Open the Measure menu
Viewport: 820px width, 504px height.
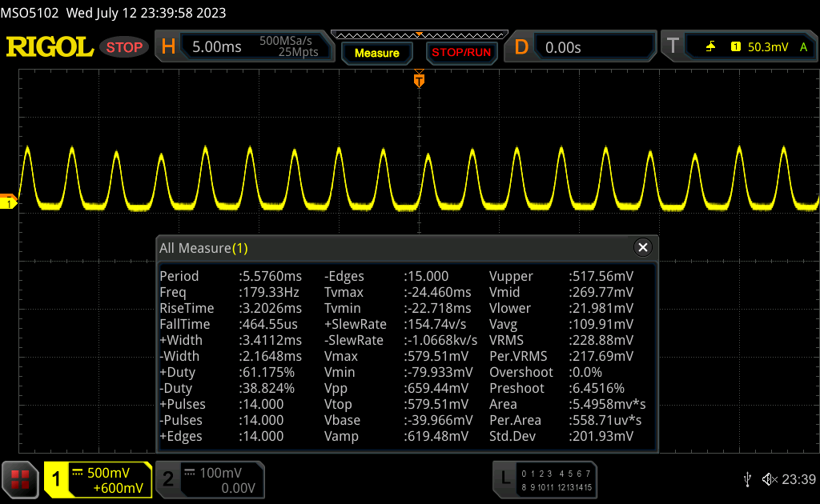(x=376, y=53)
